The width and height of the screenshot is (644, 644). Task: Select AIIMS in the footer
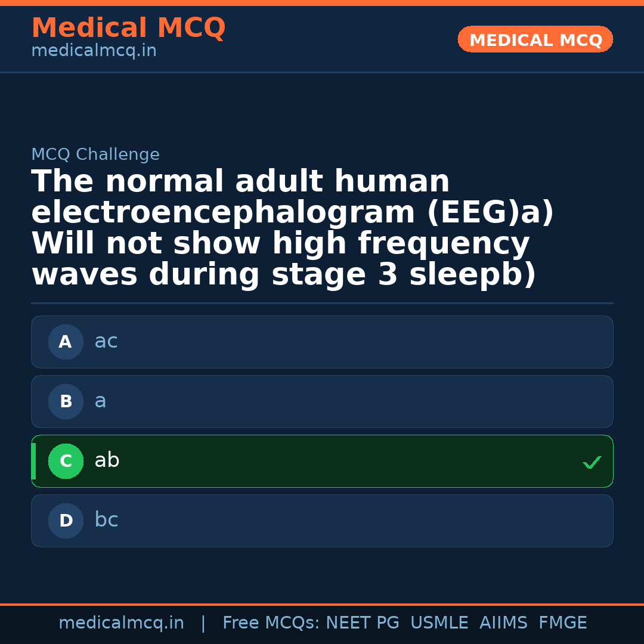click(x=503, y=623)
